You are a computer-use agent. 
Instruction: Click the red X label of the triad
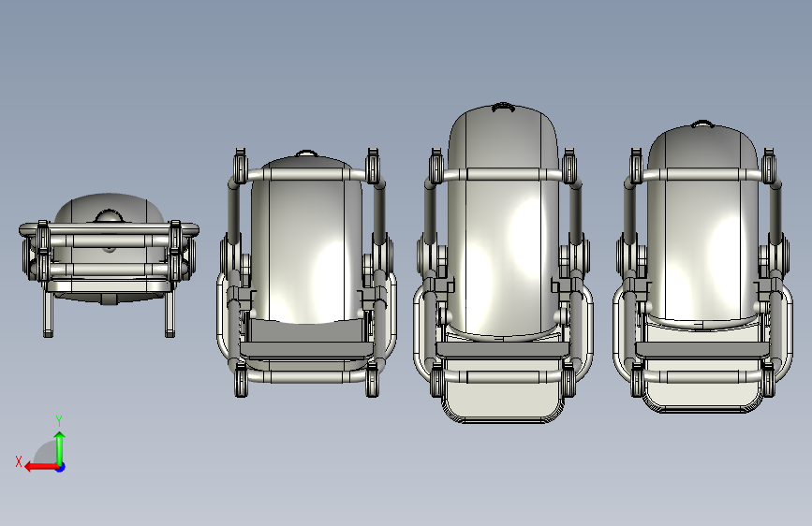click(x=19, y=461)
